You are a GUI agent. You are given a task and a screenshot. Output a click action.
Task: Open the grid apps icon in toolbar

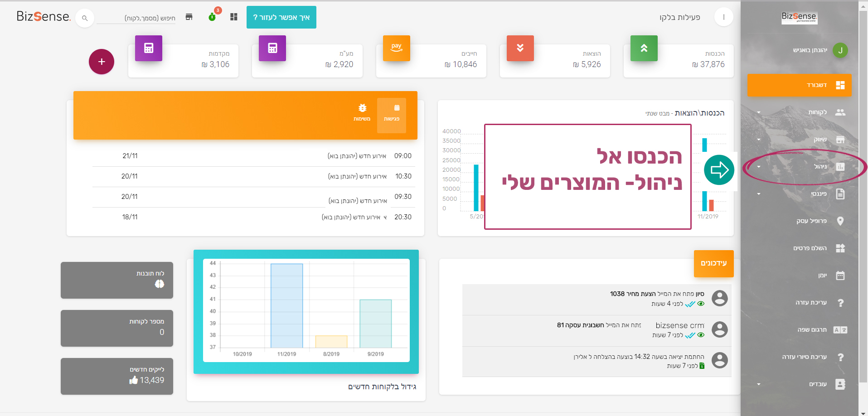click(x=234, y=17)
